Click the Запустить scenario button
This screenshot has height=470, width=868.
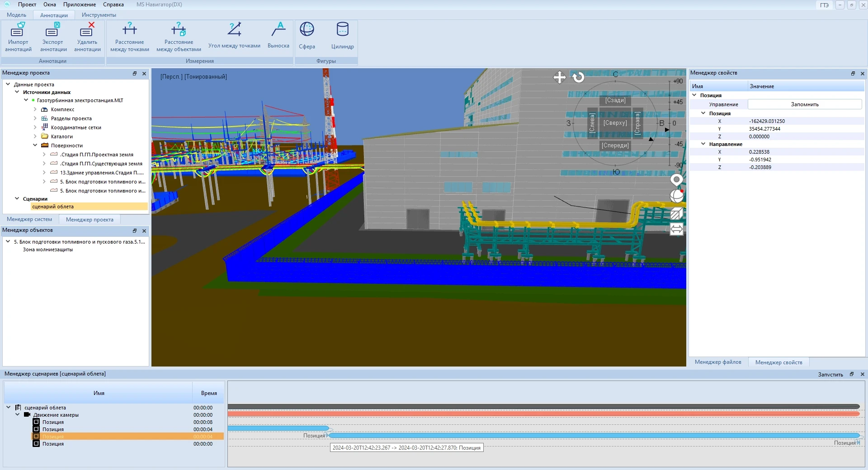830,374
